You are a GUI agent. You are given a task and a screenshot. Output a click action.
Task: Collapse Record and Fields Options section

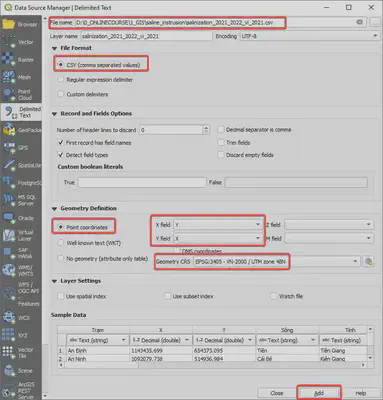pyautogui.click(x=55, y=114)
